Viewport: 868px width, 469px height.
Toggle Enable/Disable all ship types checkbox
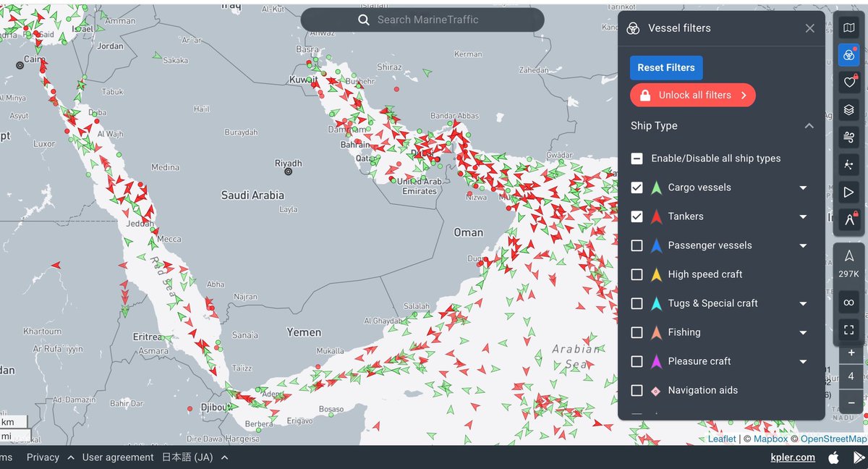(637, 159)
